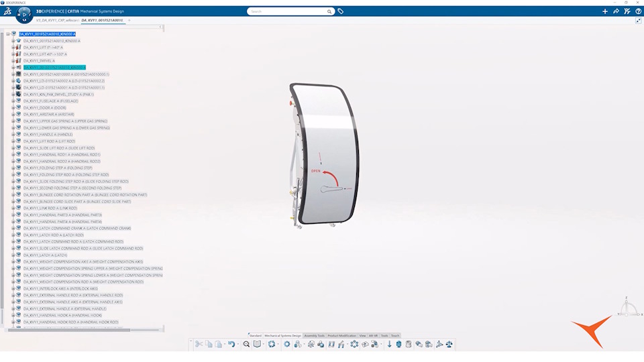
Task: Select DA_KVY1_LOWER GAS SPRING A item
Action: tap(66, 127)
